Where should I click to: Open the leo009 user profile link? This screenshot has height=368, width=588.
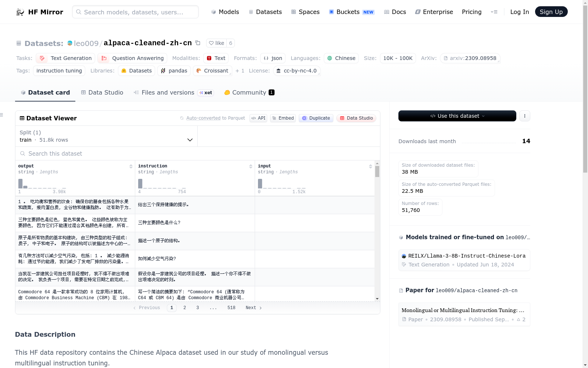86,43
